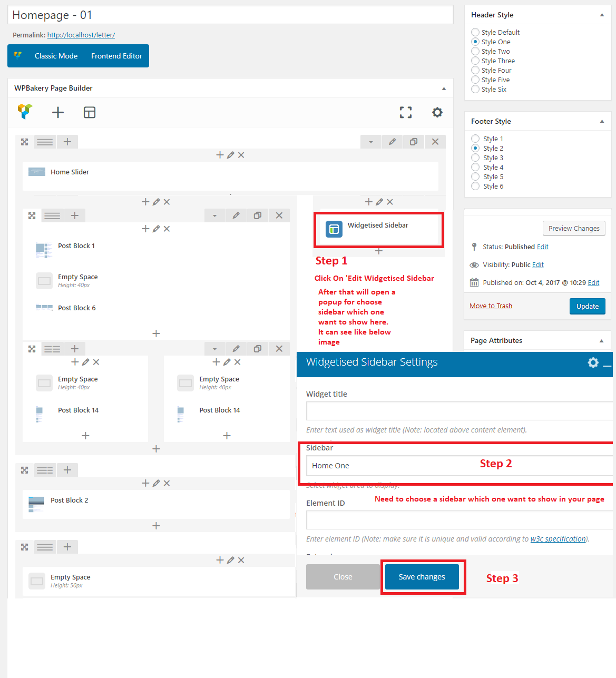This screenshot has width=616, height=678.
Task: Click the Widget title input field
Action: coord(458,411)
